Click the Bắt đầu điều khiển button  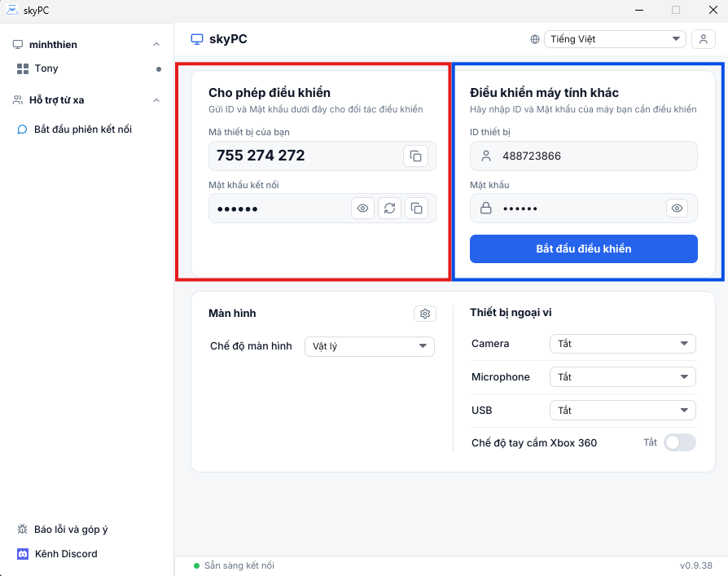[584, 249]
